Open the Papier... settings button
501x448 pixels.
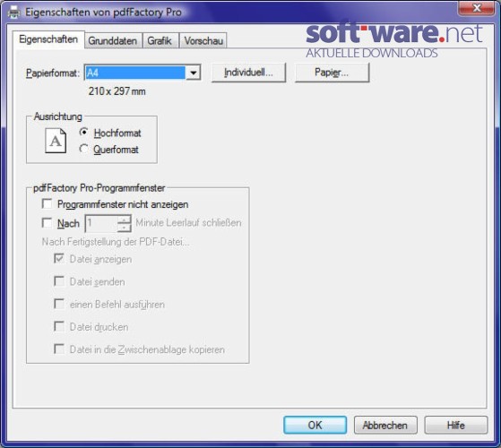tap(332, 73)
